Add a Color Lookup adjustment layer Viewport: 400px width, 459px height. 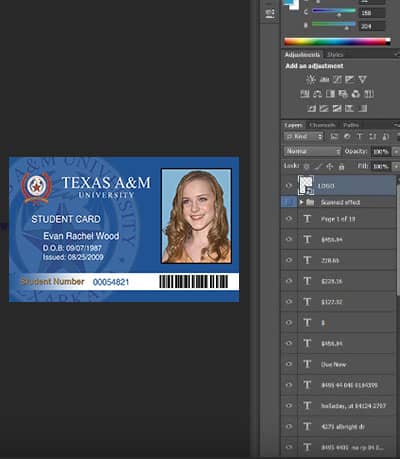(x=369, y=94)
